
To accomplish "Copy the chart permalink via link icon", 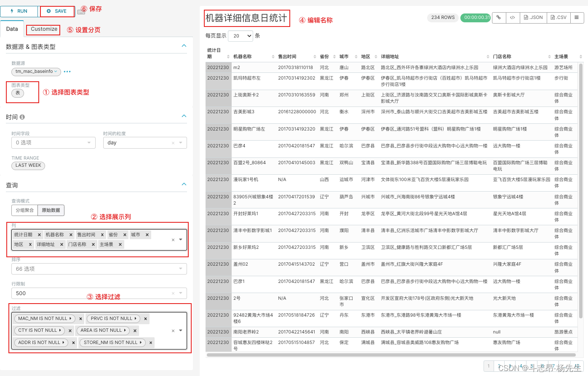I will click(x=499, y=17).
